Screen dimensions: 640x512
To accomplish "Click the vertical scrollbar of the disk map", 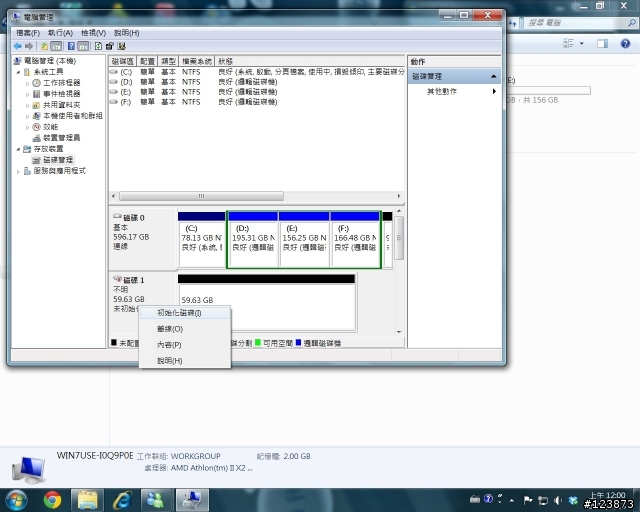I will (399, 238).
